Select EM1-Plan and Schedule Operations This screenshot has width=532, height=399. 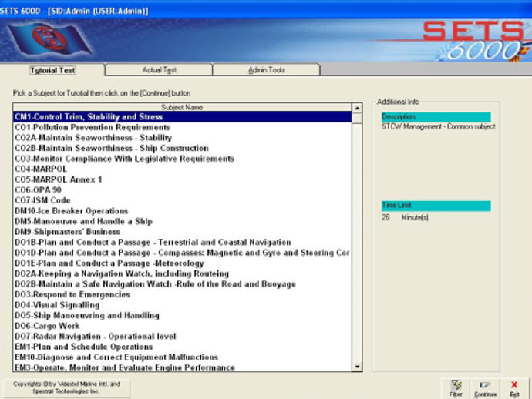(x=183, y=347)
